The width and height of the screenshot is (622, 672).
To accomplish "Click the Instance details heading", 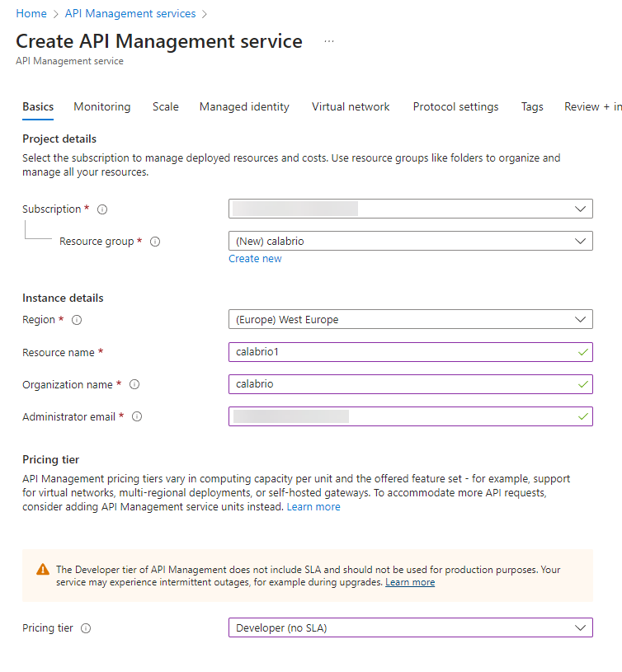I will [x=63, y=298].
